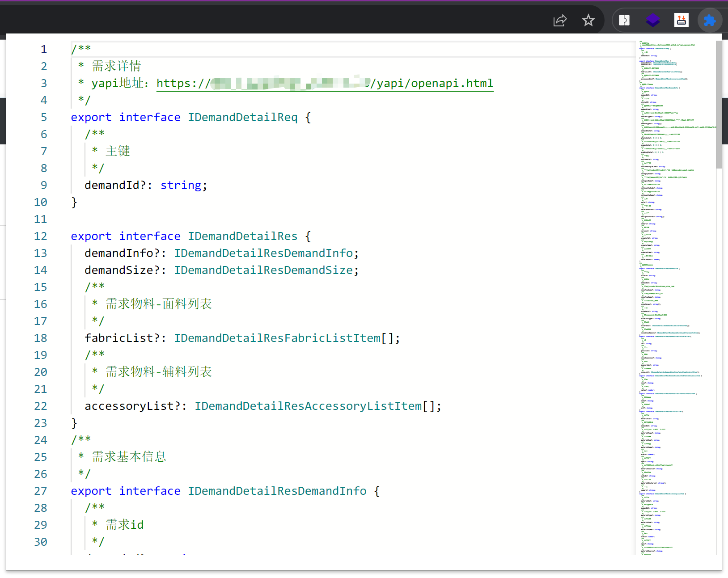The image size is (728, 578).
Task: Click the 需求详情 comment text
Action: click(x=117, y=66)
